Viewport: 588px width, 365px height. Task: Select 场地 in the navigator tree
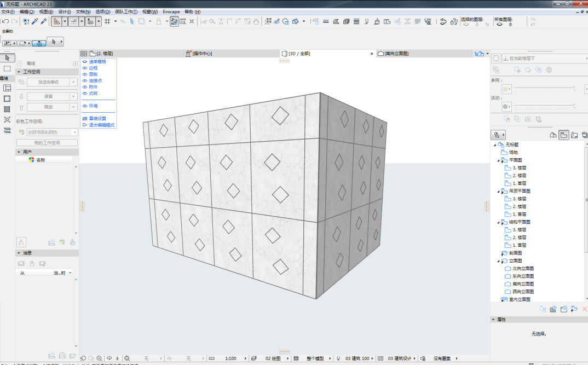tap(514, 152)
